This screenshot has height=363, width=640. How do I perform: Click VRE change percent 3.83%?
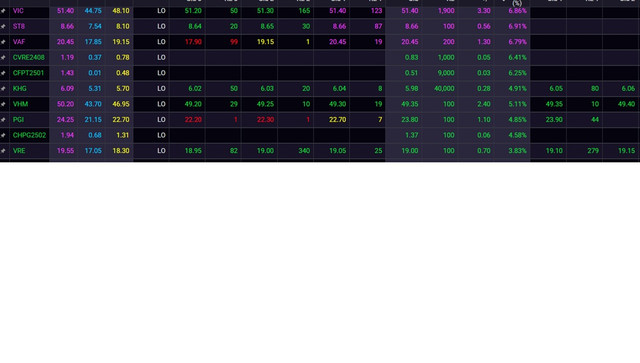click(x=518, y=151)
